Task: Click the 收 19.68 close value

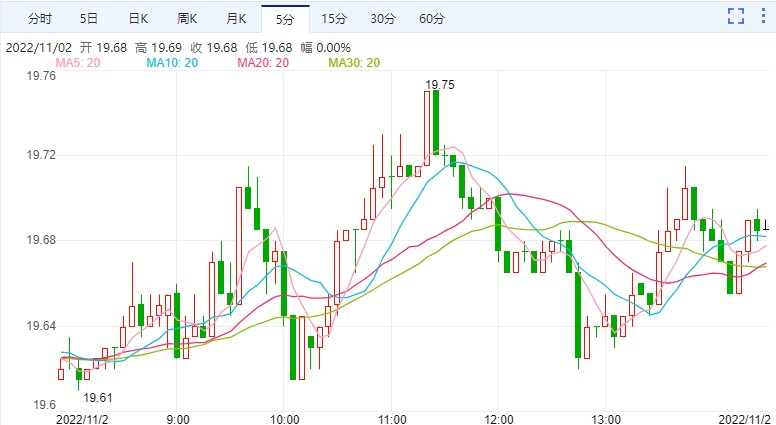Action: [x=214, y=48]
